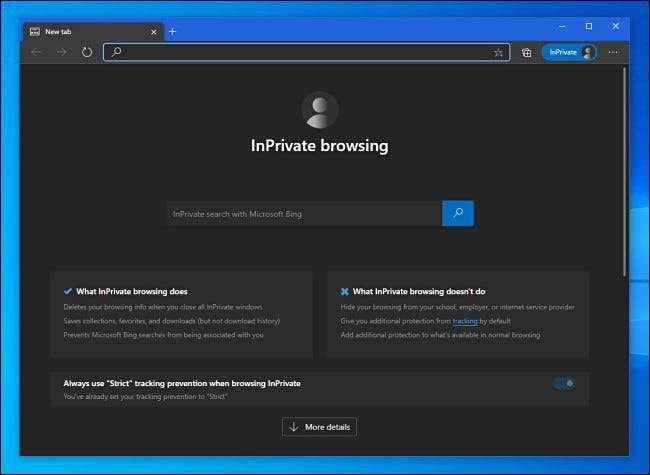Viewport: 650px width, 475px height.
Task: Click the blue Bing search magnifier button
Action: 458,213
